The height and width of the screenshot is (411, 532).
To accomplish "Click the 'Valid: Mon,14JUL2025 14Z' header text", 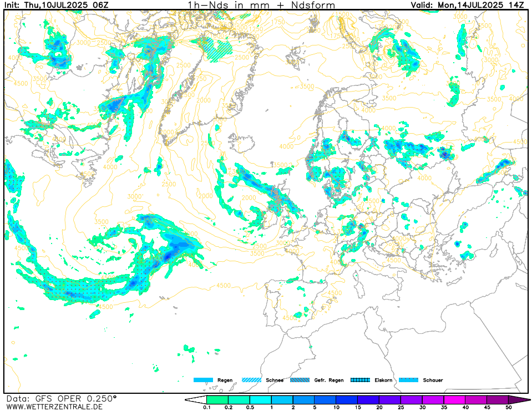I will [468, 5].
